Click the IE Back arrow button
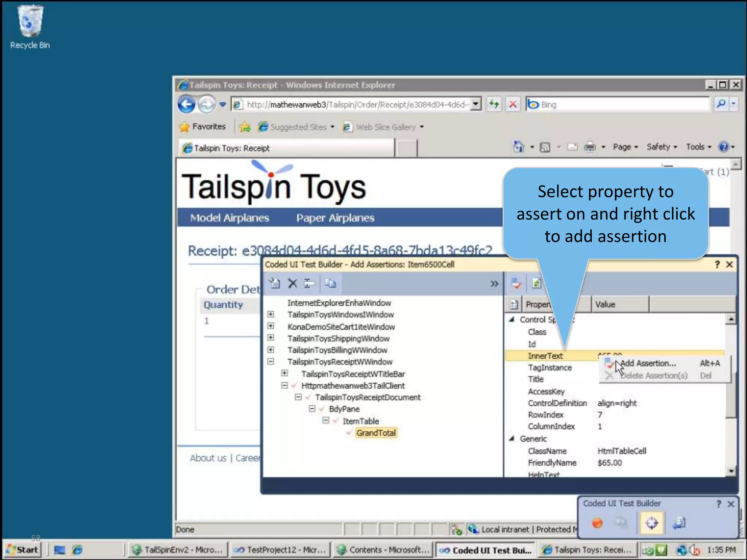747x560 pixels. 186,105
